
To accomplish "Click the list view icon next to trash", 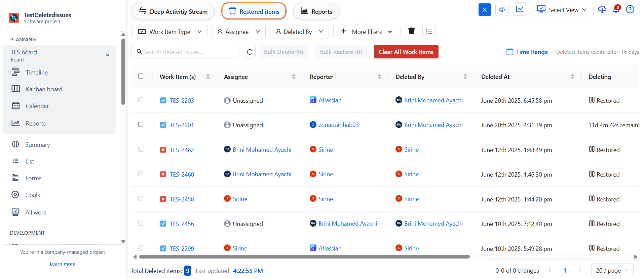I will [x=429, y=32].
